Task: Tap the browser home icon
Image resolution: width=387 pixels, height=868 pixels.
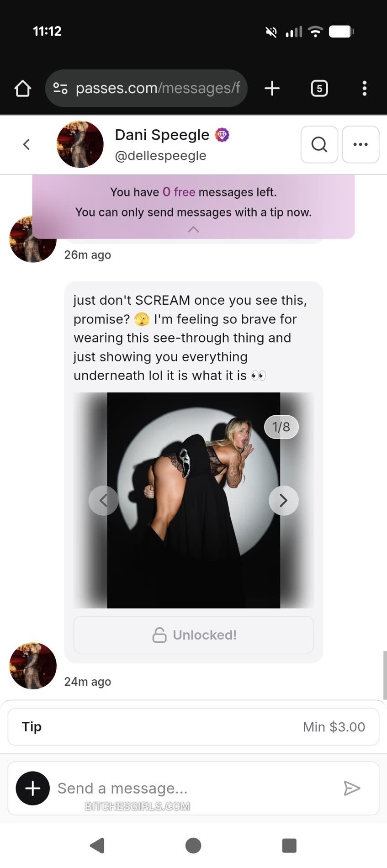Action: coord(23,88)
